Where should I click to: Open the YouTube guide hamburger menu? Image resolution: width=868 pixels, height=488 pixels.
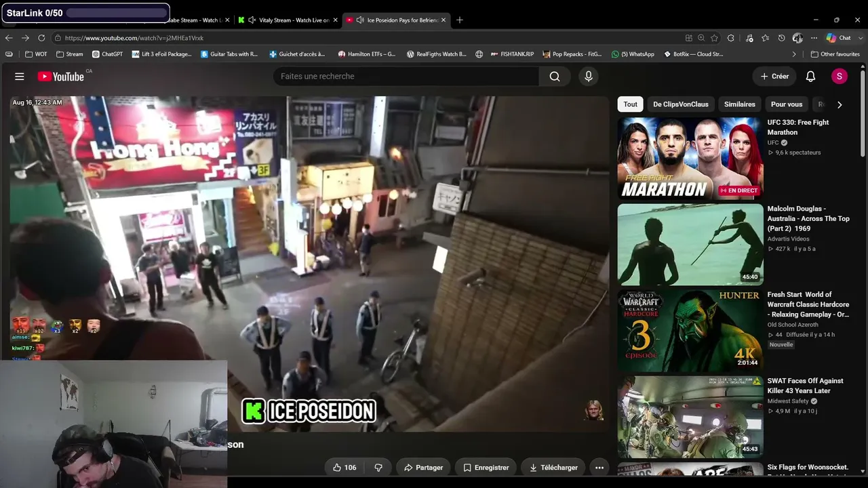point(20,77)
